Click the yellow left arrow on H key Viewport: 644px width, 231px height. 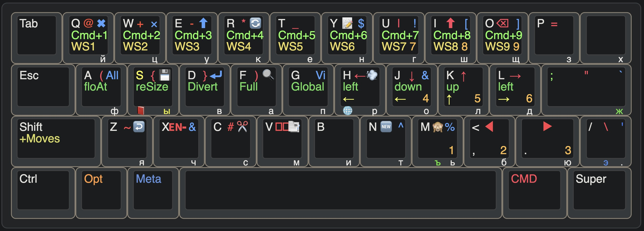pos(348,99)
